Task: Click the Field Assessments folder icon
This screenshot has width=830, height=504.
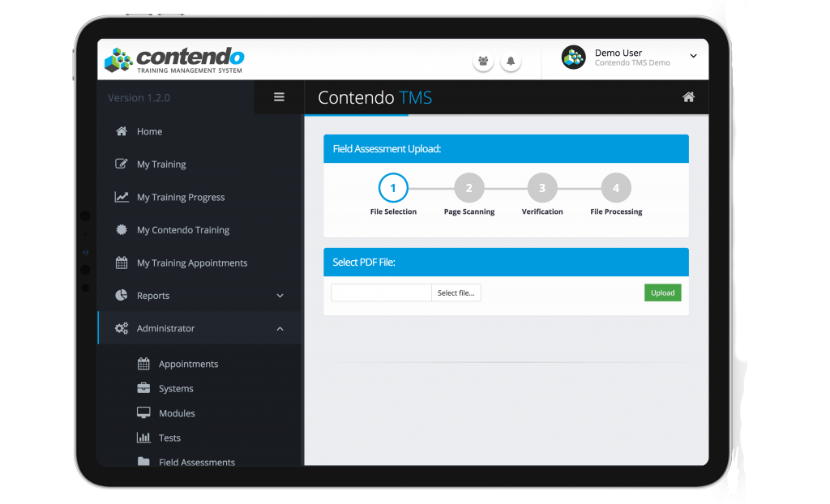Action: 143,461
